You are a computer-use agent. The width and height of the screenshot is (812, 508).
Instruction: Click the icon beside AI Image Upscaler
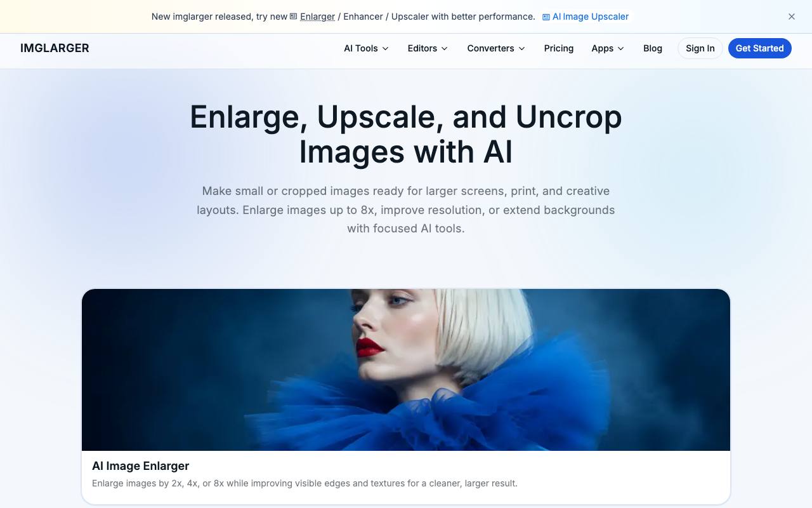[x=546, y=17]
